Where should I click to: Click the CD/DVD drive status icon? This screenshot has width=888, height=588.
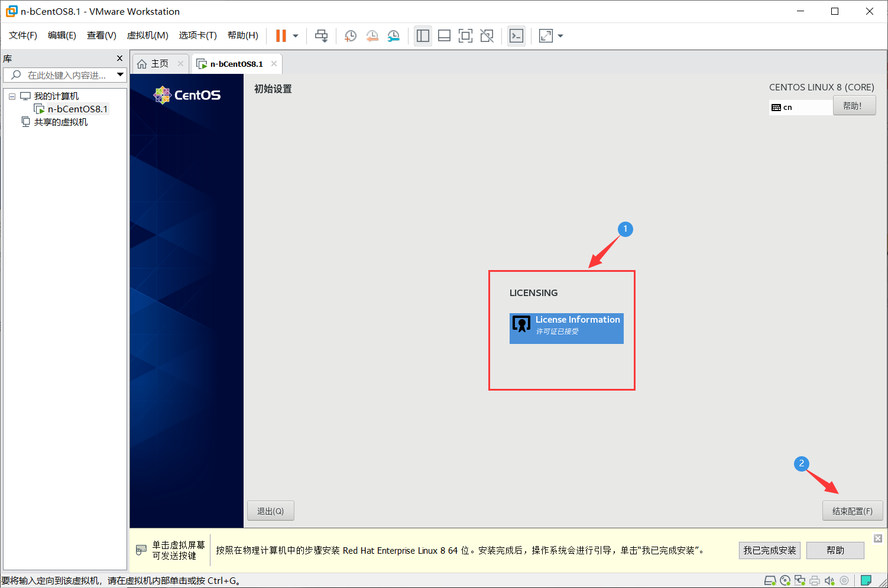point(785,580)
